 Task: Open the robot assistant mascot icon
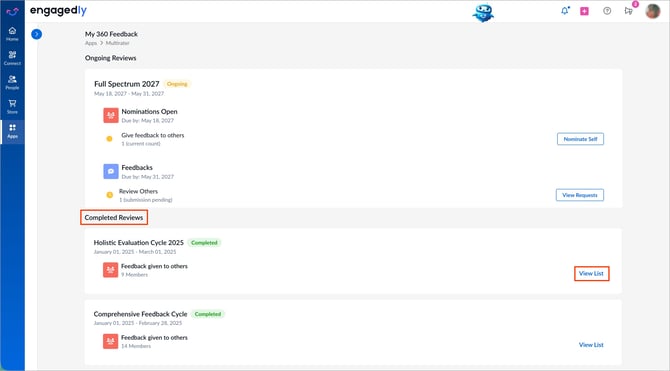tap(483, 13)
